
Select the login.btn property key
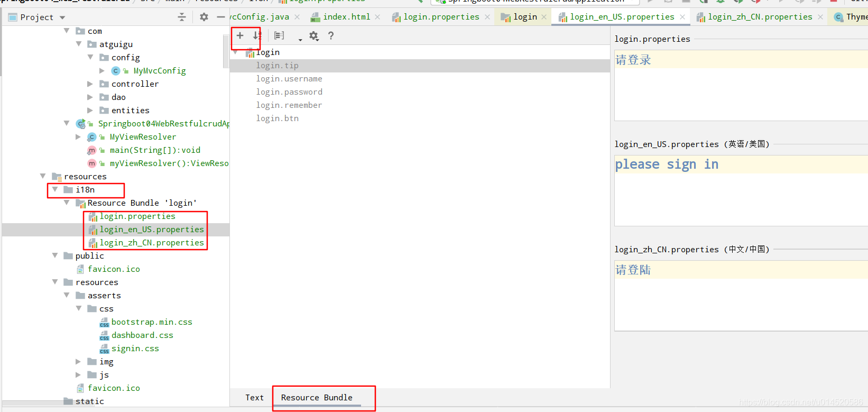pos(278,118)
